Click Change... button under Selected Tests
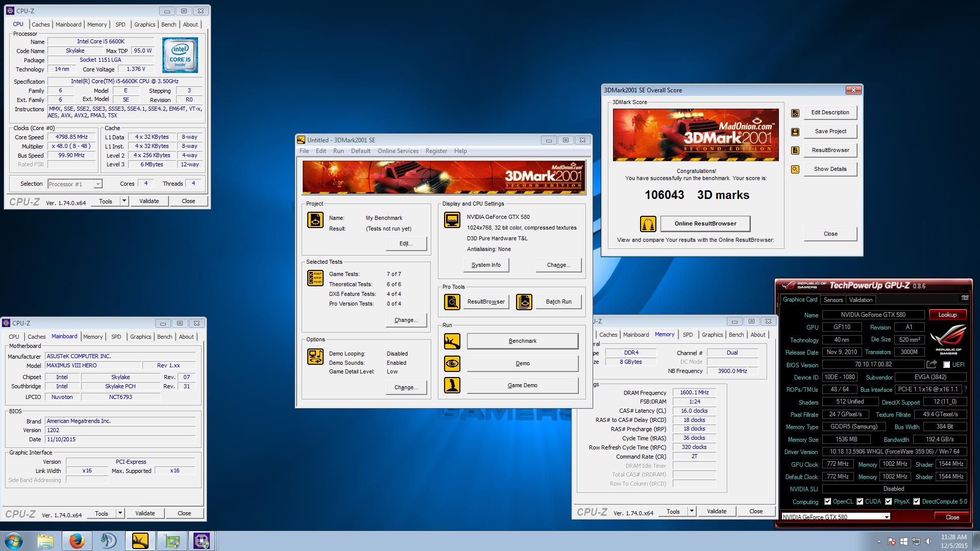Viewport: 980px width, 551px height. [x=406, y=320]
